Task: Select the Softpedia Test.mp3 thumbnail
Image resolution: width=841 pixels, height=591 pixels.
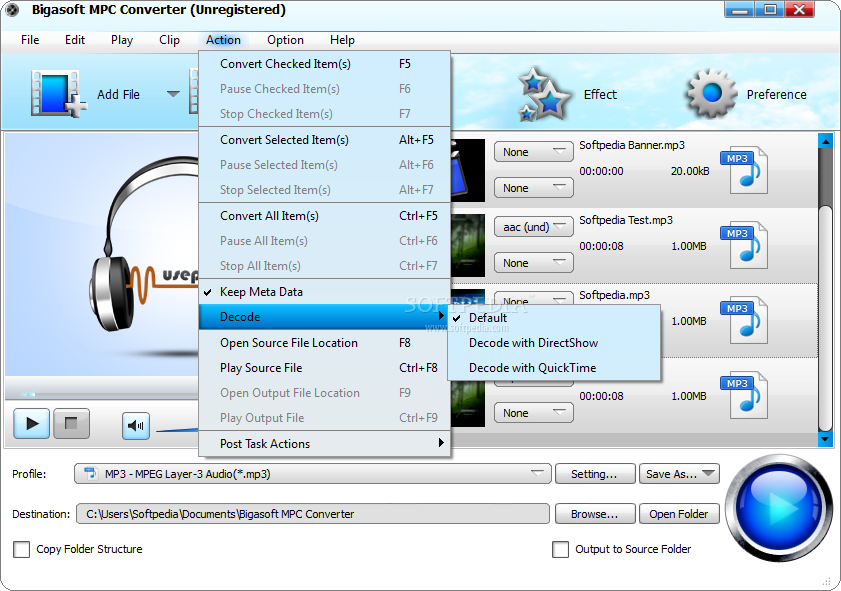Action: 468,245
